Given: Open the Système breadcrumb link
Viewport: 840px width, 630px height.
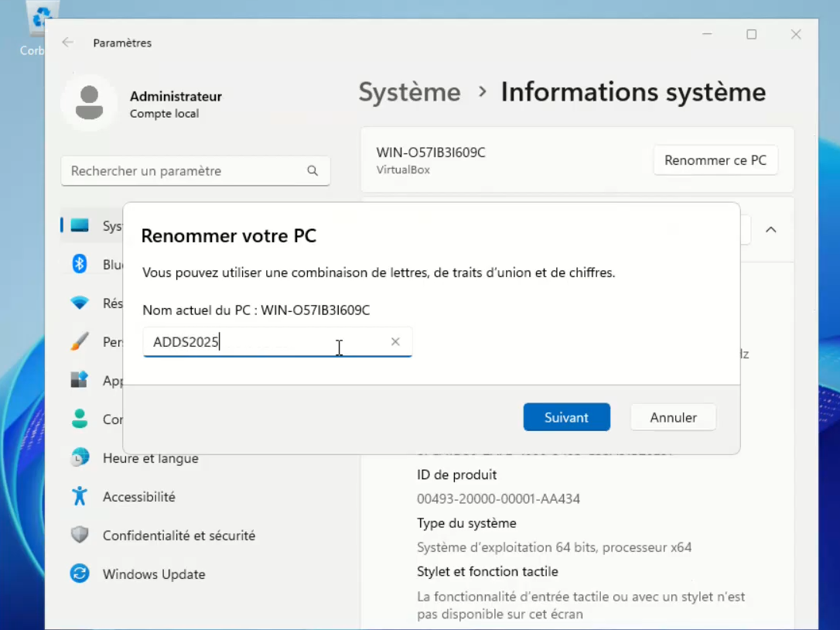Looking at the screenshot, I should pos(409,91).
